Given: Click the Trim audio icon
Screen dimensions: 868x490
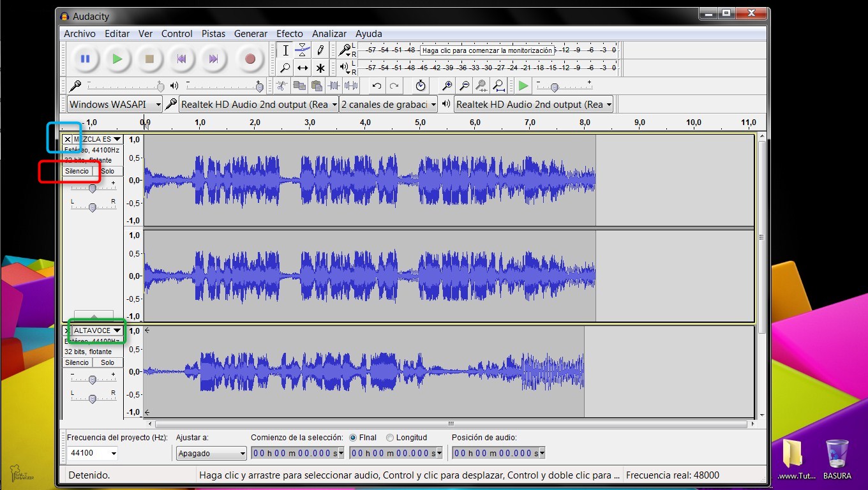Looking at the screenshot, I should click(334, 85).
